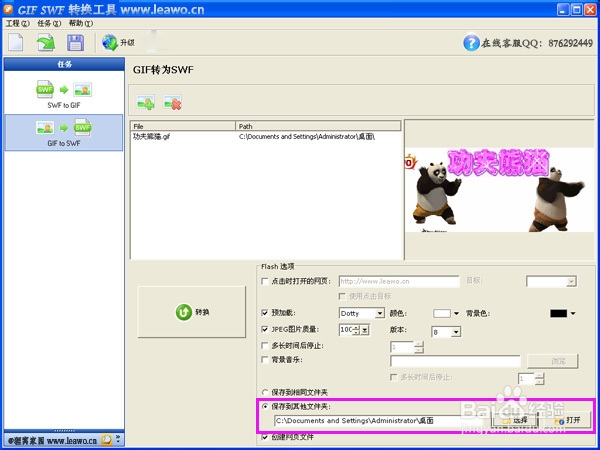This screenshot has height=450, width=600.
Task: Click the remove image red X icon
Action: pos(172,103)
